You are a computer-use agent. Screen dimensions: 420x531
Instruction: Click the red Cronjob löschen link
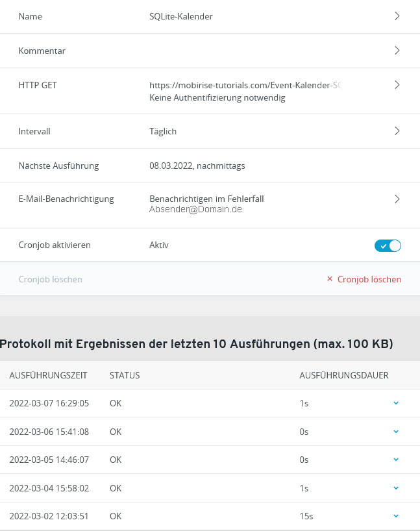coord(369,279)
